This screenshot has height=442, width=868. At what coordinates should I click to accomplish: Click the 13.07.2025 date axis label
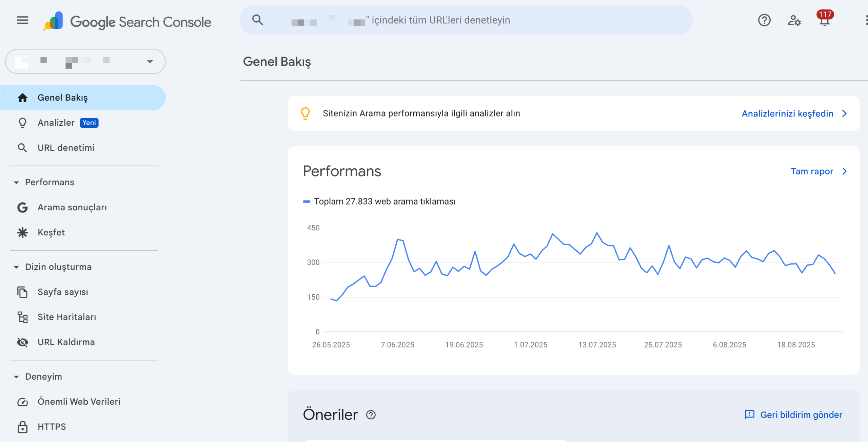coord(597,345)
